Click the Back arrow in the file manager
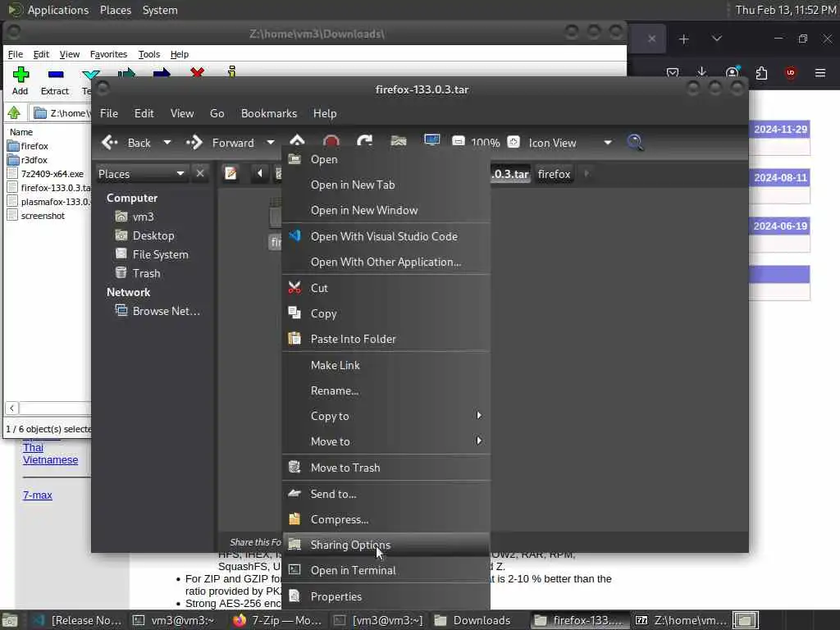Viewport: 840px width, 630px height. point(110,143)
